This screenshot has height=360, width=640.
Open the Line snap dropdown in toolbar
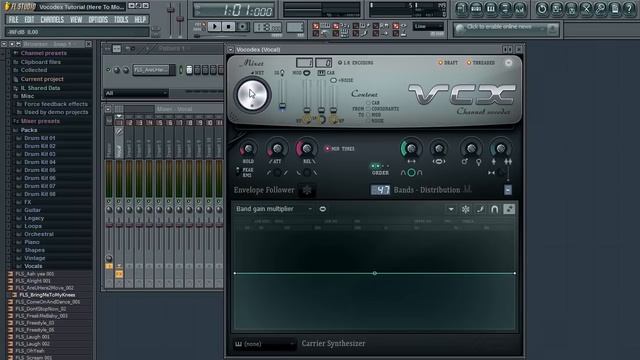428,27
